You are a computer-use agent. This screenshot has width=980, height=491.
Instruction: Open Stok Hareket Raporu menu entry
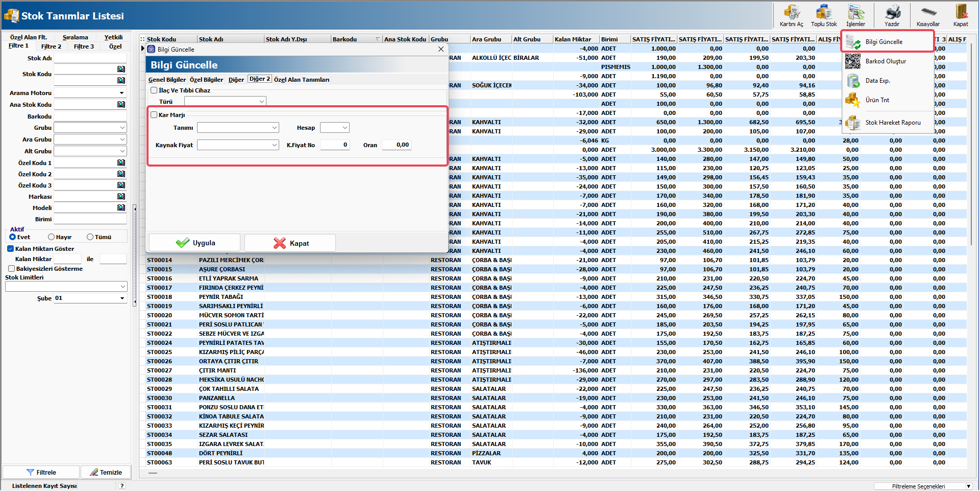click(887, 123)
